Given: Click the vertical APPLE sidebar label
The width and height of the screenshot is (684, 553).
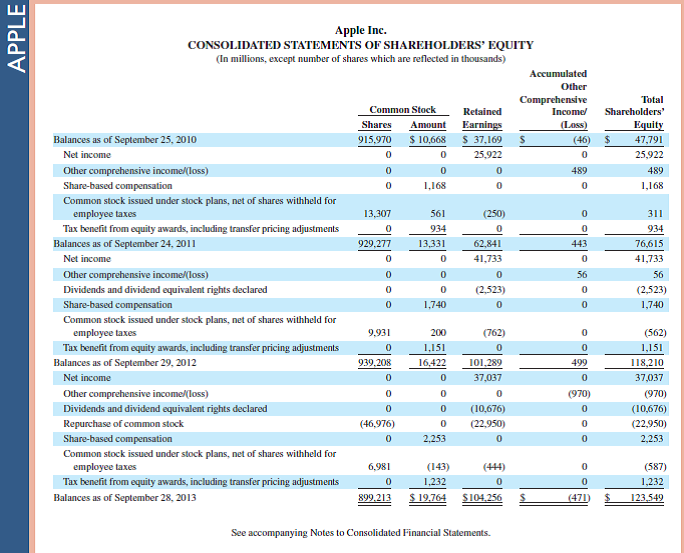Looking at the screenshot, I should [17, 38].
